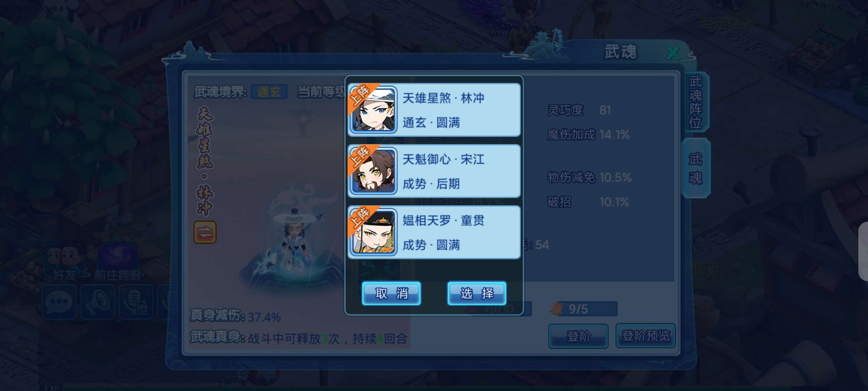Click the 取消 cancel button

pyautogui.click(x=391, y=293)
